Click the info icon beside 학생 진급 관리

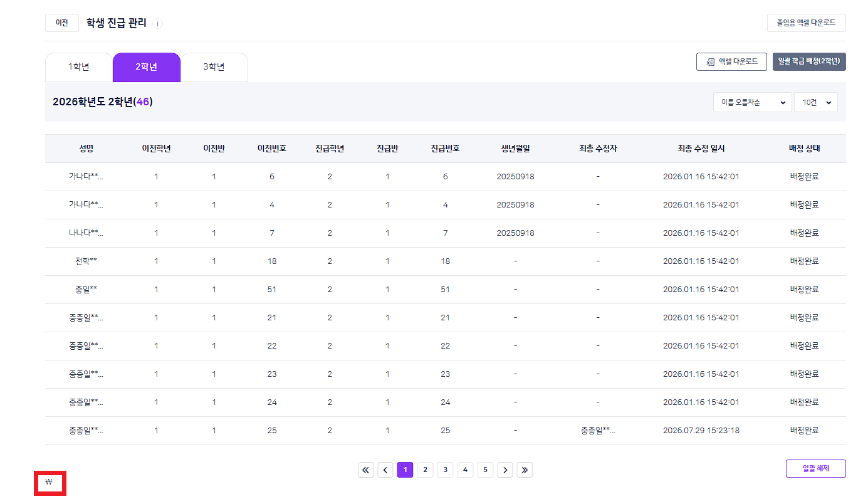pos(157,24)
